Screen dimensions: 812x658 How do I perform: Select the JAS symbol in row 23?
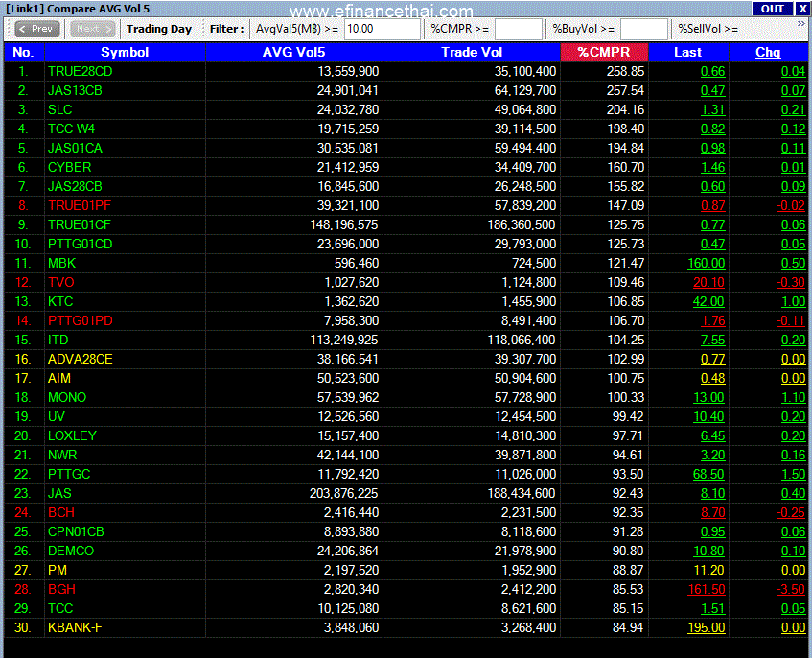click(x=60, y=493)
